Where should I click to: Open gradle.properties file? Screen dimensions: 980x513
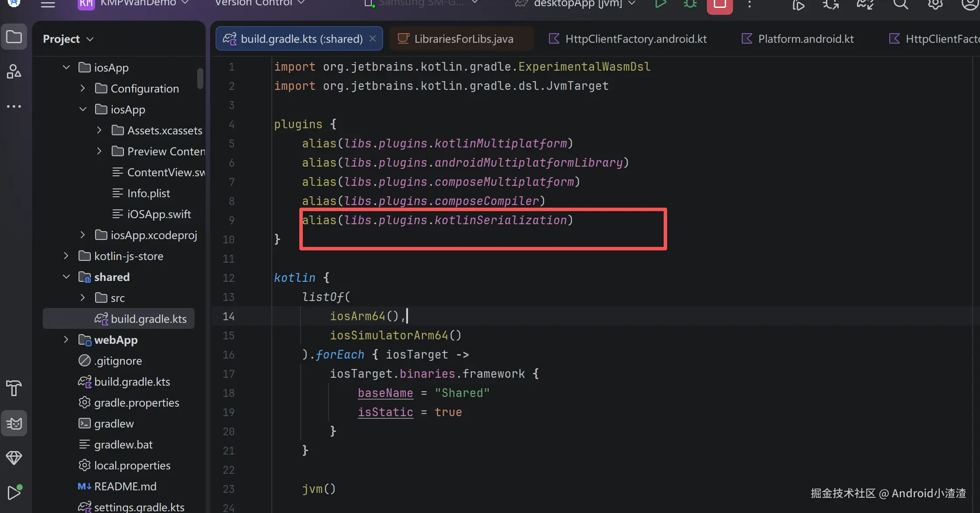[129, 402]
